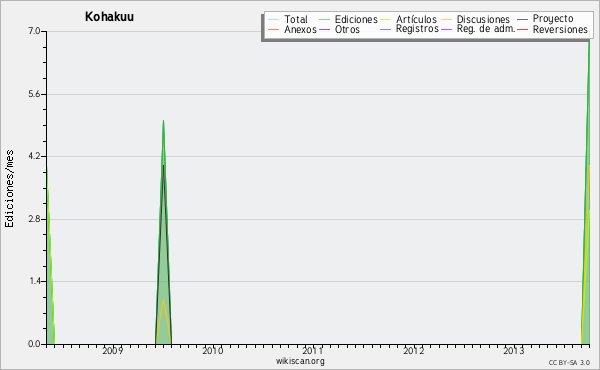
Task: Select the Otros legend entry
Action: coord(347,30)
